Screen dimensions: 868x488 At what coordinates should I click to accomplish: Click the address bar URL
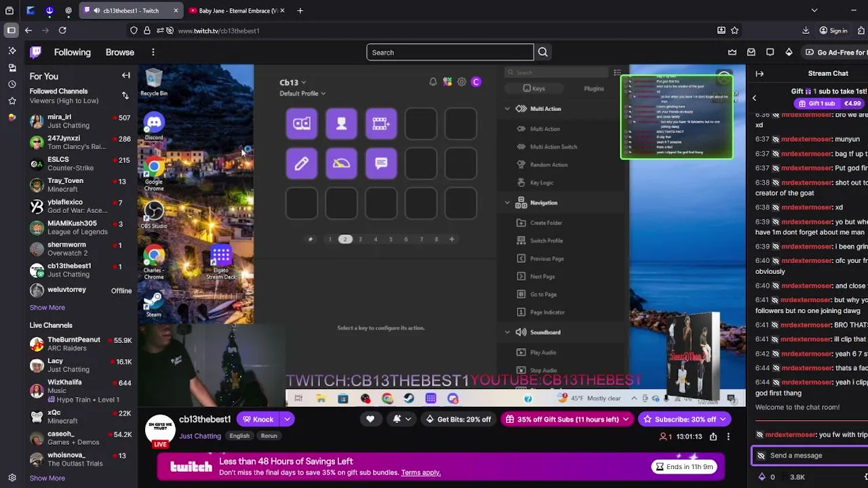click(x=218, y=30)
